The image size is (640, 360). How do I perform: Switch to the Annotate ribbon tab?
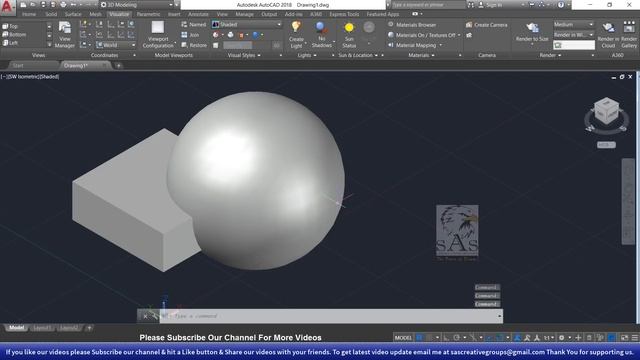(198, 14)
